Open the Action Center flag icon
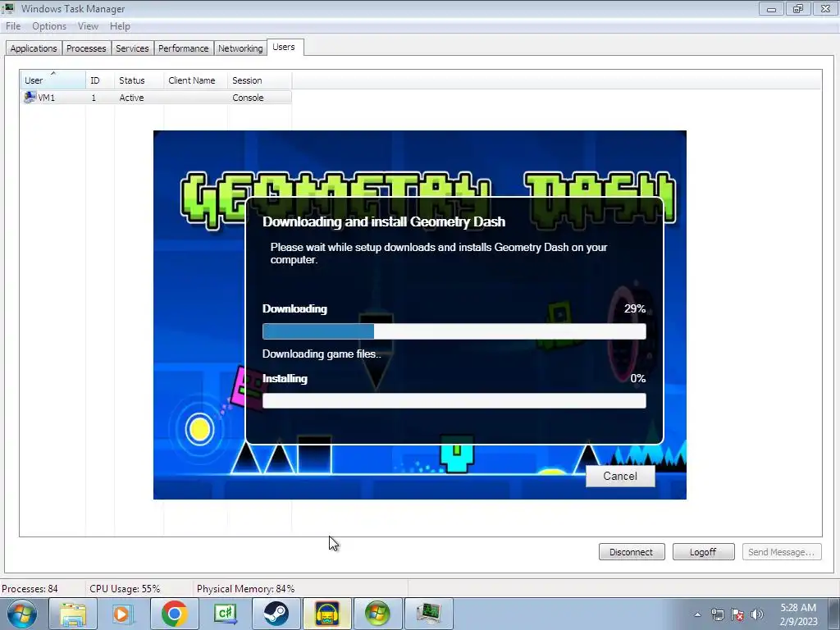Screen dimensions: 840x630 pos(737,614)
